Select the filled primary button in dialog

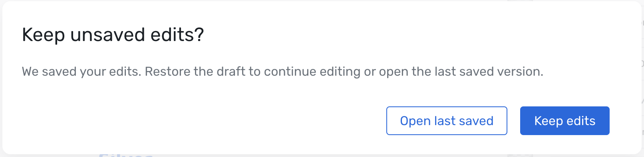(x=564, y=121)
